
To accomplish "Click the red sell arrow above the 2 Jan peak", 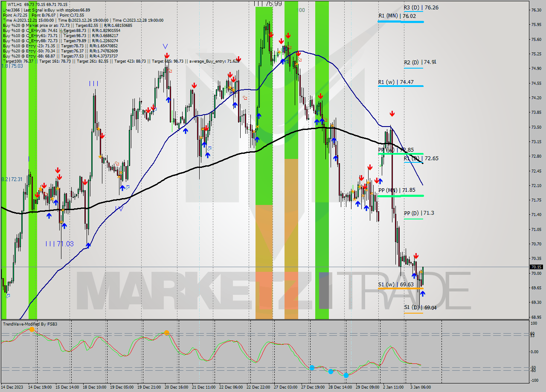I will (392, 114).
